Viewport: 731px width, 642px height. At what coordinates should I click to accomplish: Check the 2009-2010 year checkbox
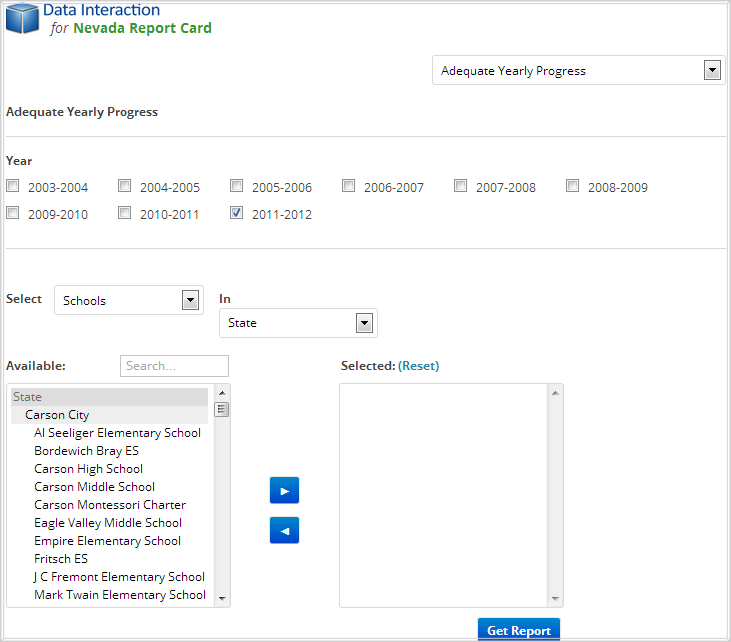(13, 213)
